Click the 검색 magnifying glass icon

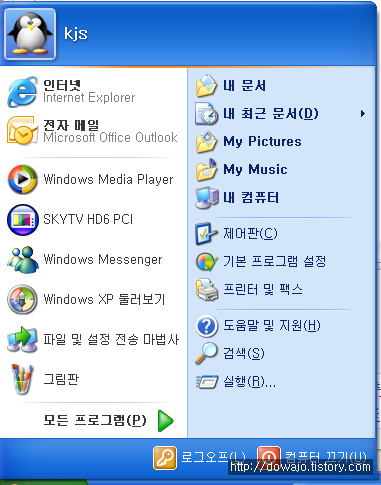[205, 353]
